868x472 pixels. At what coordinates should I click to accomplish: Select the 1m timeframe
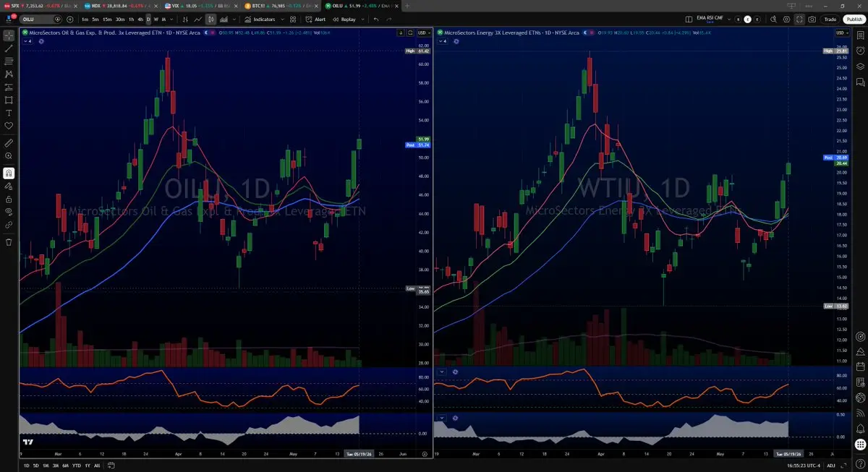(85, 20)
